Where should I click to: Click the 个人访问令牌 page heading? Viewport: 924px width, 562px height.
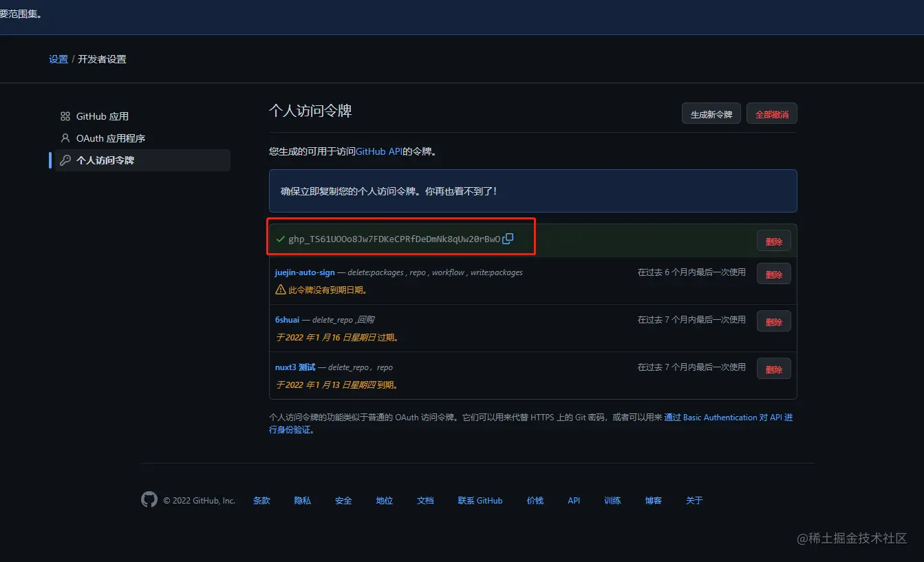[x=310, y=111]
